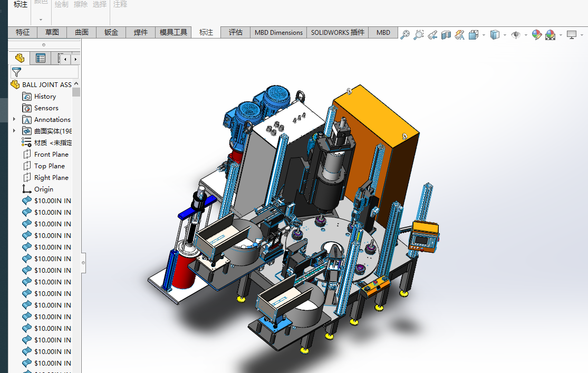Select the Front Plane in feature tree
Image resolution: width=588 pixels, height=373 pixels.
[51, 154]
